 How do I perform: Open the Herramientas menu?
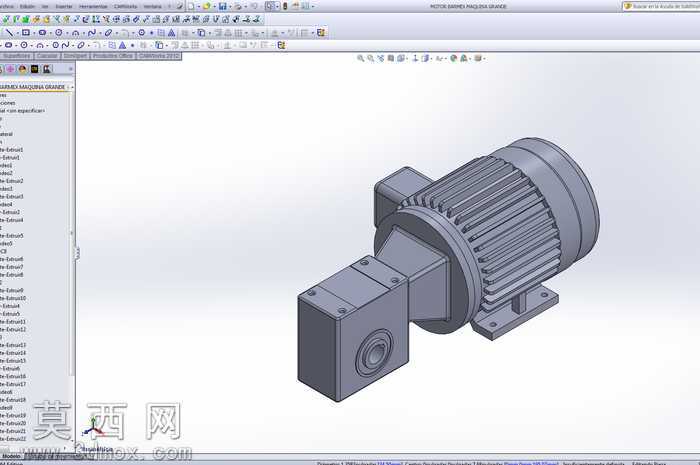pos(93,6)
